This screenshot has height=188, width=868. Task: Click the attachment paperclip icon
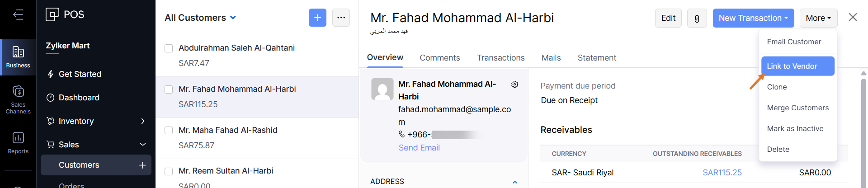[697, 18]
